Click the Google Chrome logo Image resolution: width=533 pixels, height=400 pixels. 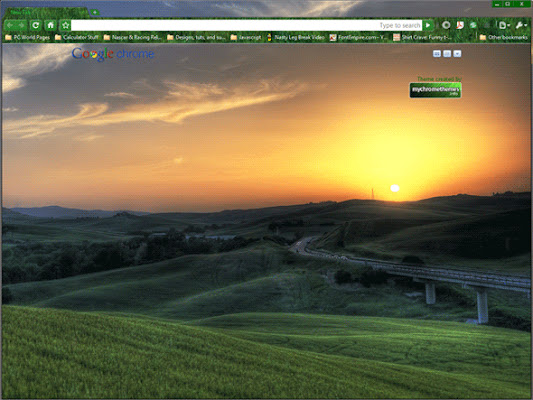[x=113, y=54]
